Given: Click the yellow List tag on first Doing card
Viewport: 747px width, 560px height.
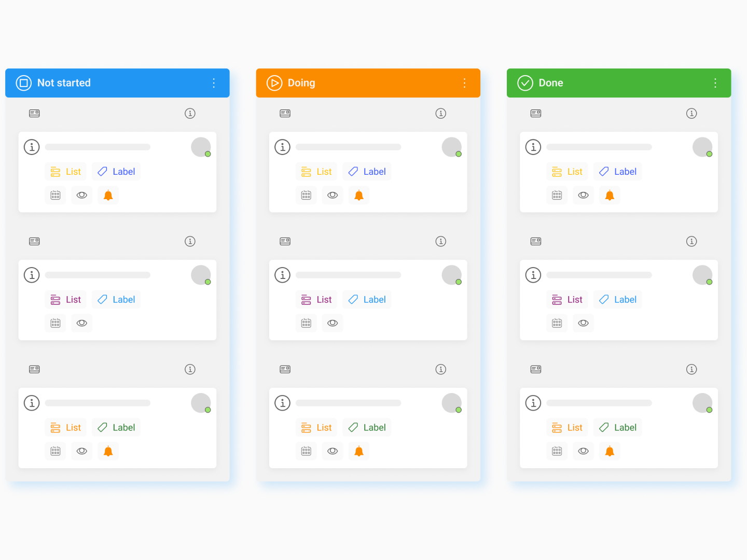Looking at the screenshot, I should 316,172.
